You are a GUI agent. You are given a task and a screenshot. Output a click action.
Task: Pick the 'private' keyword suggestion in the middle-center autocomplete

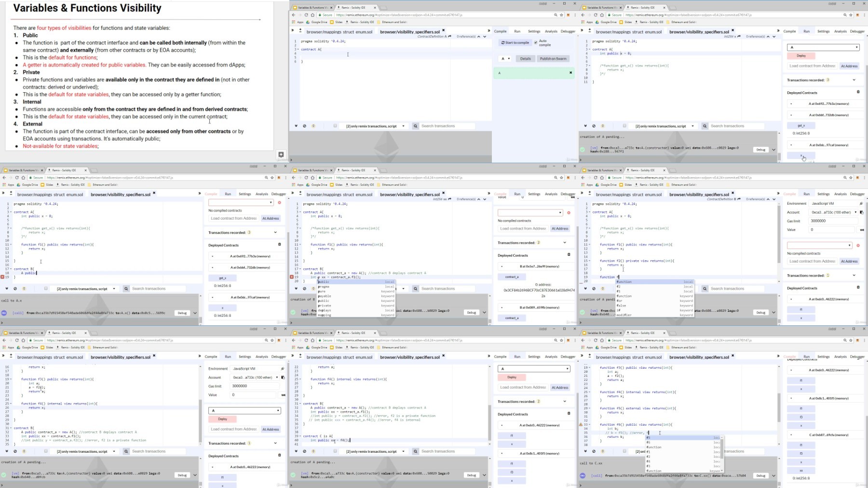[x=356, y=306]
